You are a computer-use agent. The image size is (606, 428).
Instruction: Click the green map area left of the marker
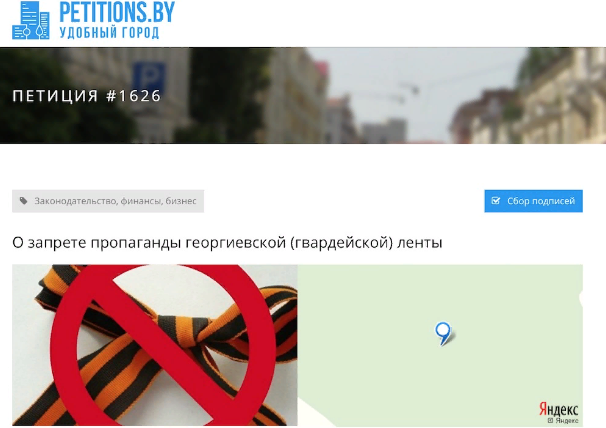coord(367,333)
